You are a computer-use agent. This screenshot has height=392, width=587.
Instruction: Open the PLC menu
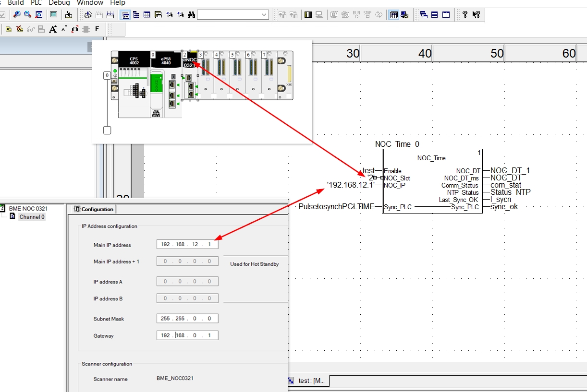[37, 3]
